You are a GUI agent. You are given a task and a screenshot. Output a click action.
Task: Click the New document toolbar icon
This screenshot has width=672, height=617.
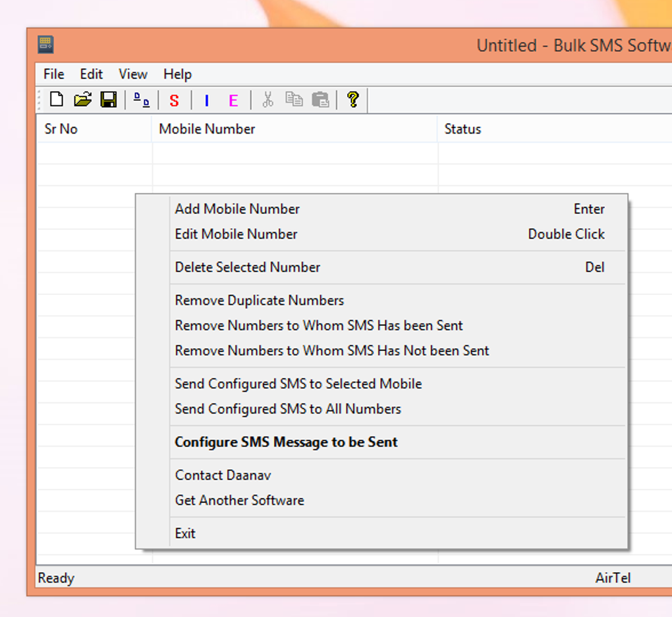57,100
